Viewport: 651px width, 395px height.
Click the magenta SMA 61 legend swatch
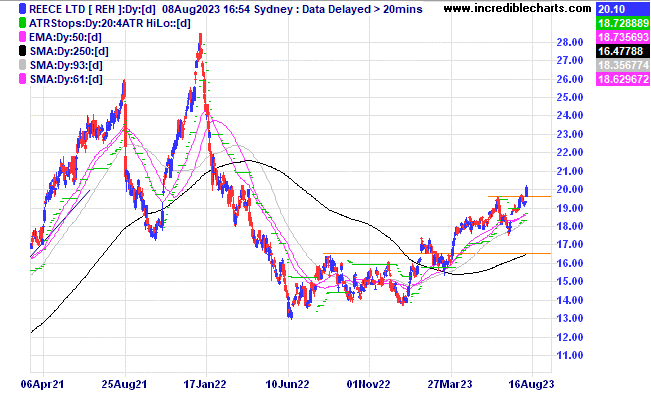[x=22, y=79]
